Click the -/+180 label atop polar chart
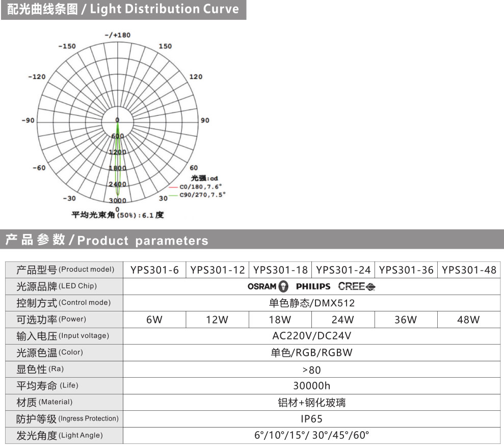The image size is (504, 447). pos(118,35)
